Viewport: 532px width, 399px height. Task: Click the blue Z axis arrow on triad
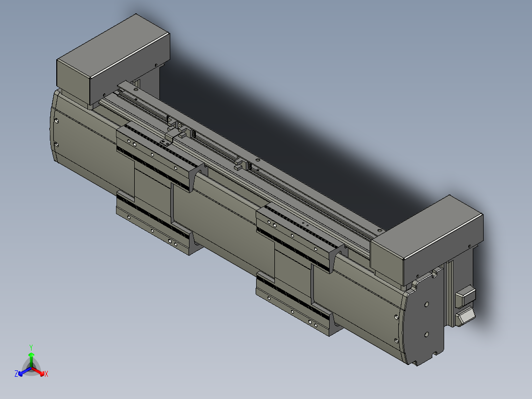(24, 372)
